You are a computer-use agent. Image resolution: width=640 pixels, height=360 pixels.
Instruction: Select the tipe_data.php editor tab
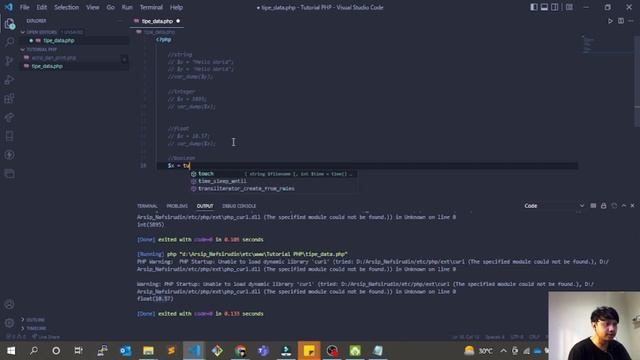coord(157,21)
